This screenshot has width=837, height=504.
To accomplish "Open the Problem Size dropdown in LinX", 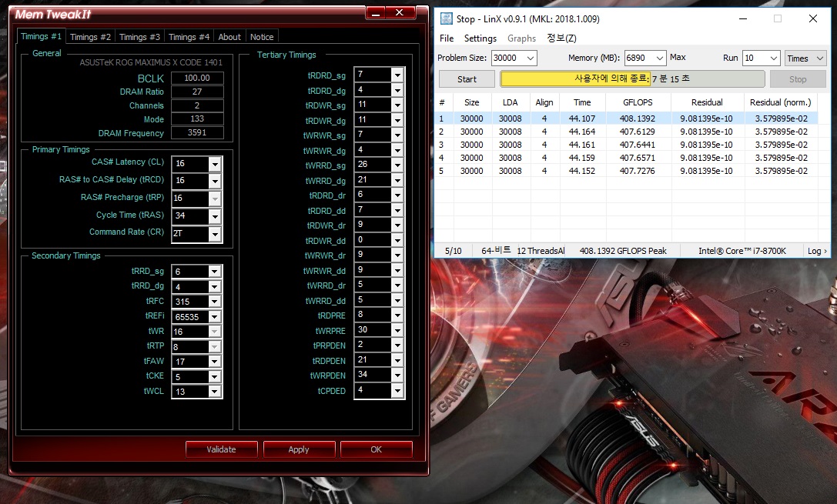I will pos(530,58).
